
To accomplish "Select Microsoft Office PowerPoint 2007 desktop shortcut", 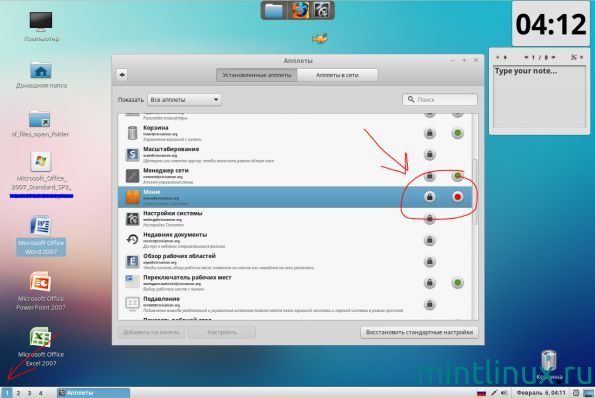I will [41, 291].
